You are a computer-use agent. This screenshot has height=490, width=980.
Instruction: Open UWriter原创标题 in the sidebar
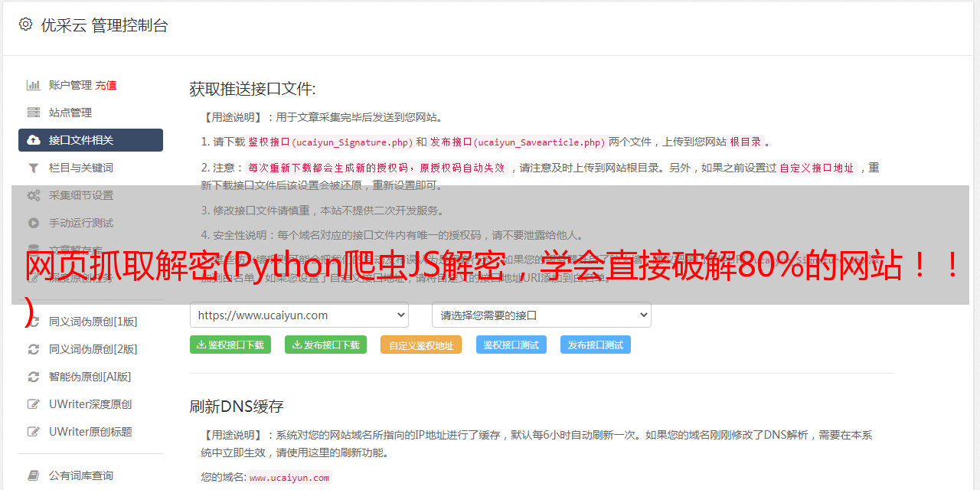click(90, 432)
